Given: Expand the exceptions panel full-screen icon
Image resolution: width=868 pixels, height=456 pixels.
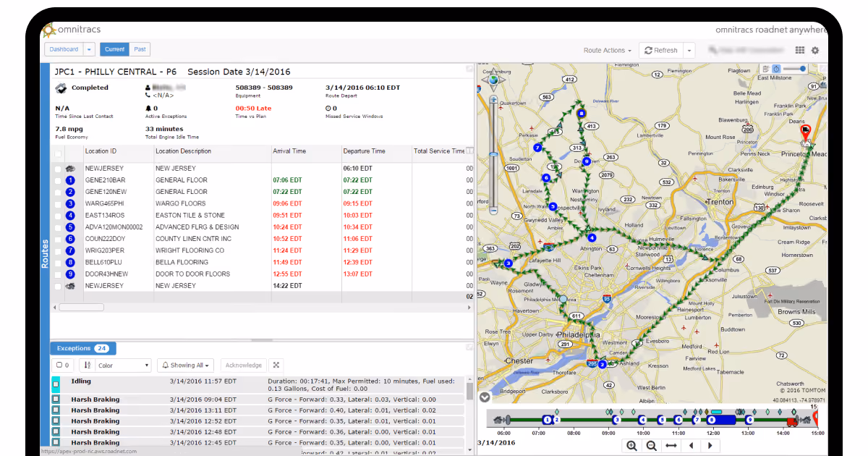Looking at the screenshot, I should coord(276,366).
